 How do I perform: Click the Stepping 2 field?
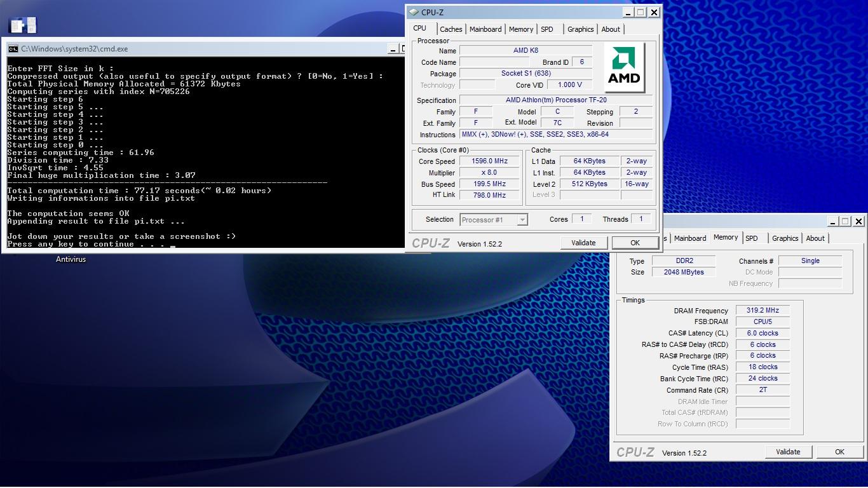[636, 112]
